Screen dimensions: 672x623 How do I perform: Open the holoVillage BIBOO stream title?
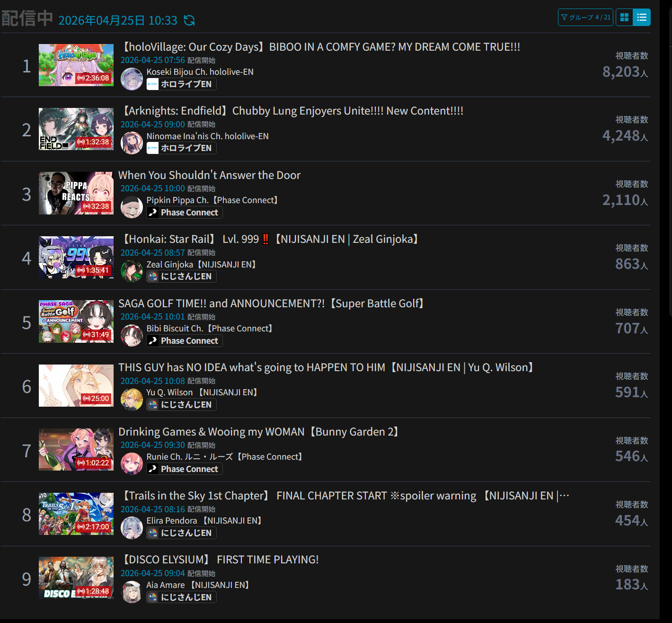[x=320, y=47]
